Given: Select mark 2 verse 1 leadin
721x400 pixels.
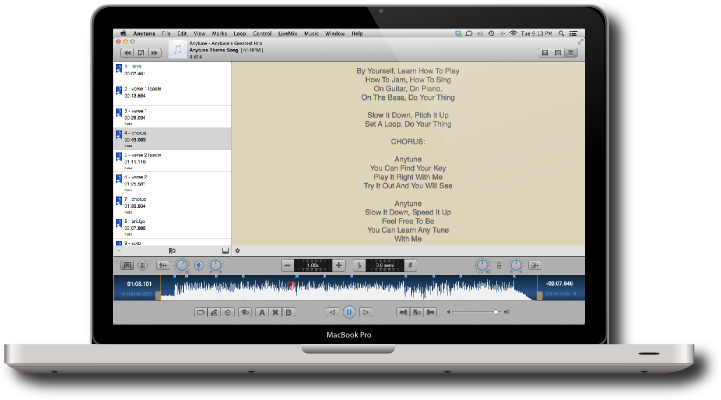Looking at the screenshot, I should click(x=172, y=94).
